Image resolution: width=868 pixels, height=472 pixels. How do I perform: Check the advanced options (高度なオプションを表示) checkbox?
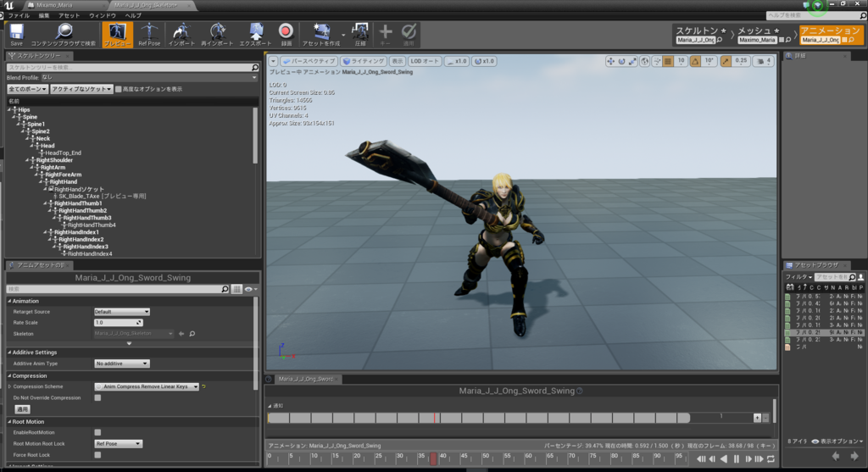(119, 89)
